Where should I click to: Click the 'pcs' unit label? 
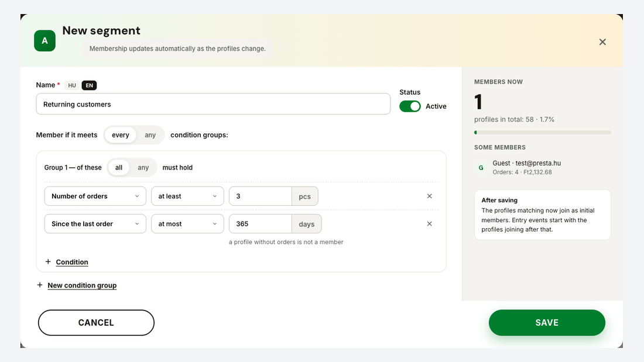tap(305, 196)
